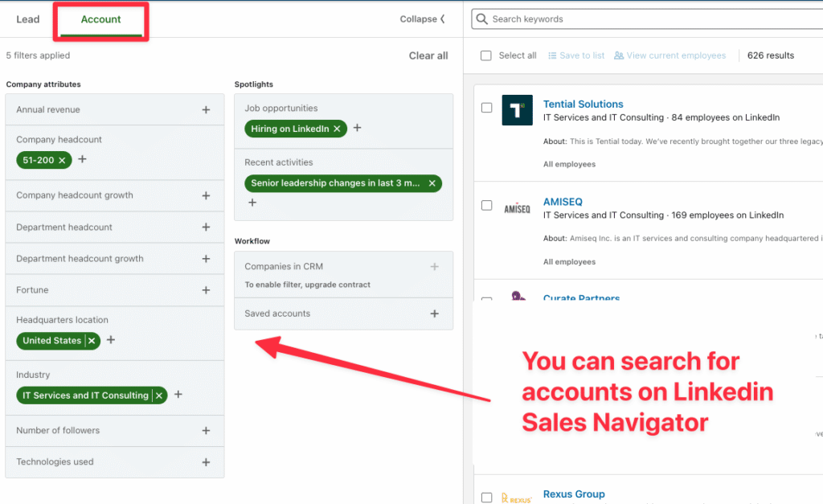
Task: Open the Account tab
Action: [100, 19]
